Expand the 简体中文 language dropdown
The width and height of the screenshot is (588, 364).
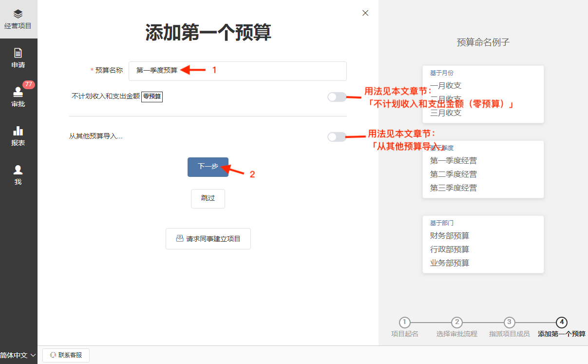click(18, 355)
